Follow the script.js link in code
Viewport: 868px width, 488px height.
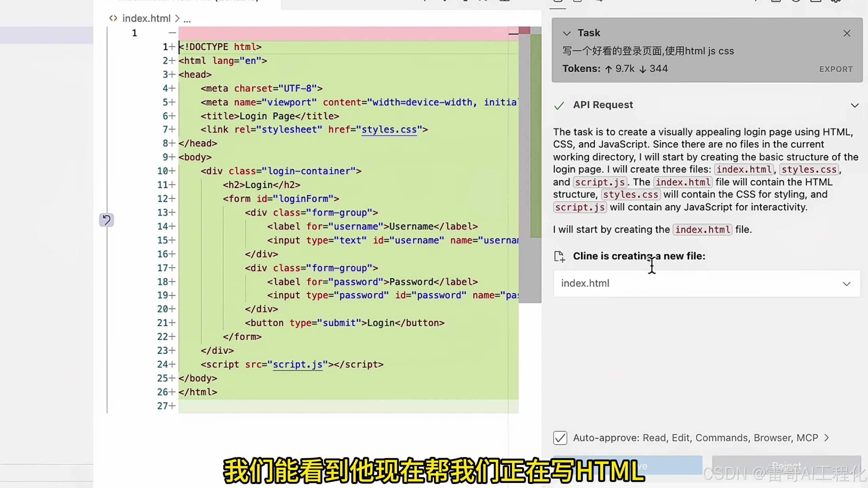point(297,364)
